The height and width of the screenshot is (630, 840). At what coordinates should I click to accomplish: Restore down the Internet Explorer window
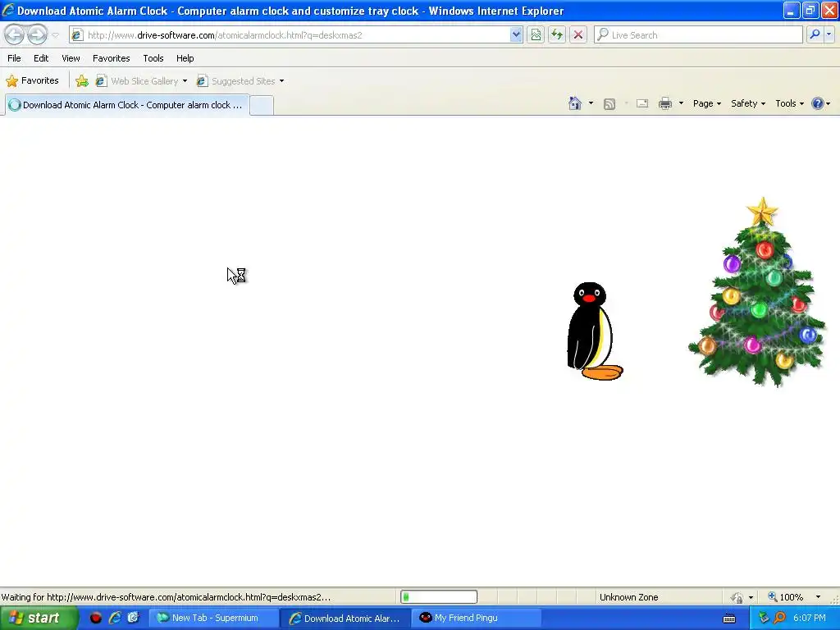point(810,10)
